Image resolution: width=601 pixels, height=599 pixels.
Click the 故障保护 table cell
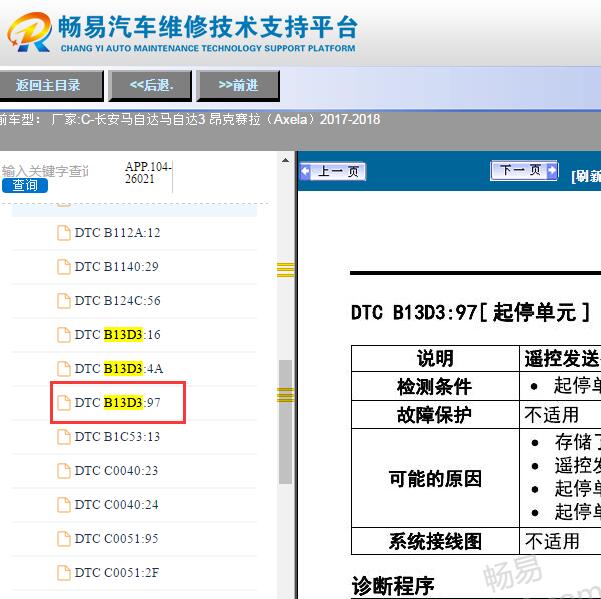point(435,415)
